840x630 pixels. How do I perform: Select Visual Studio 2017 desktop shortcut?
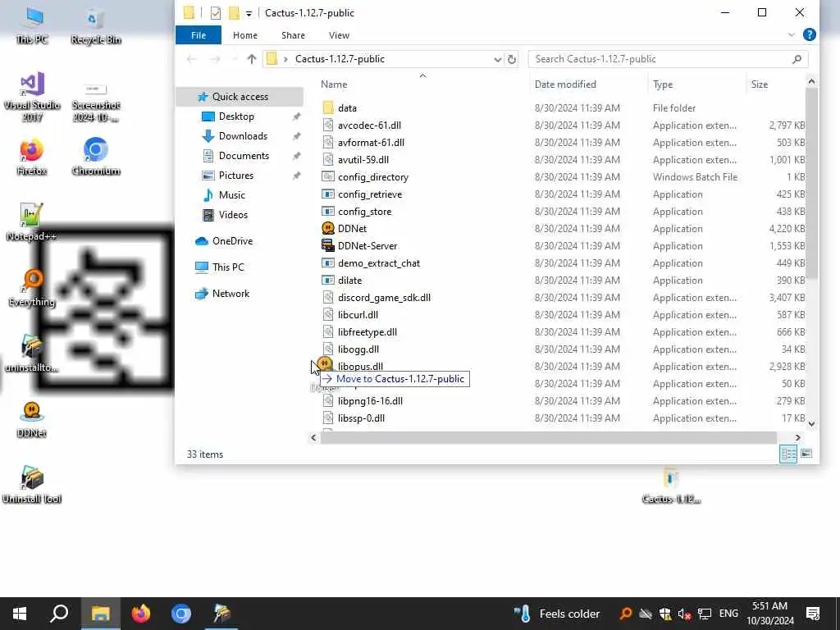point(32,97)
